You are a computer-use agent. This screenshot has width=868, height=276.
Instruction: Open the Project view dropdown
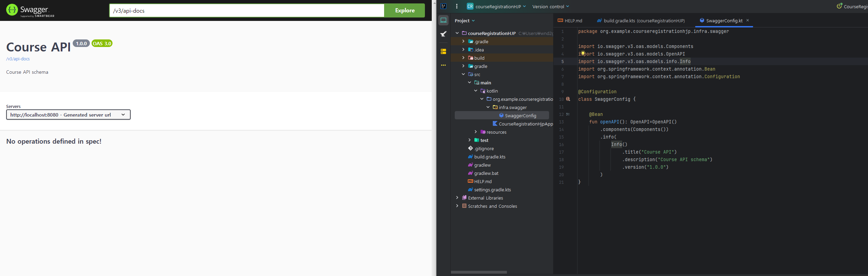(465, 21)
